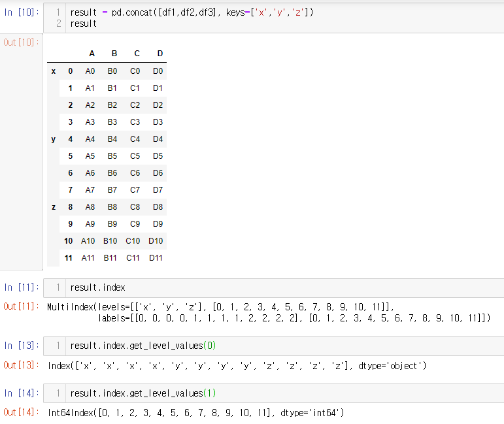
Task: Click table cell D11
Action: 156,258
